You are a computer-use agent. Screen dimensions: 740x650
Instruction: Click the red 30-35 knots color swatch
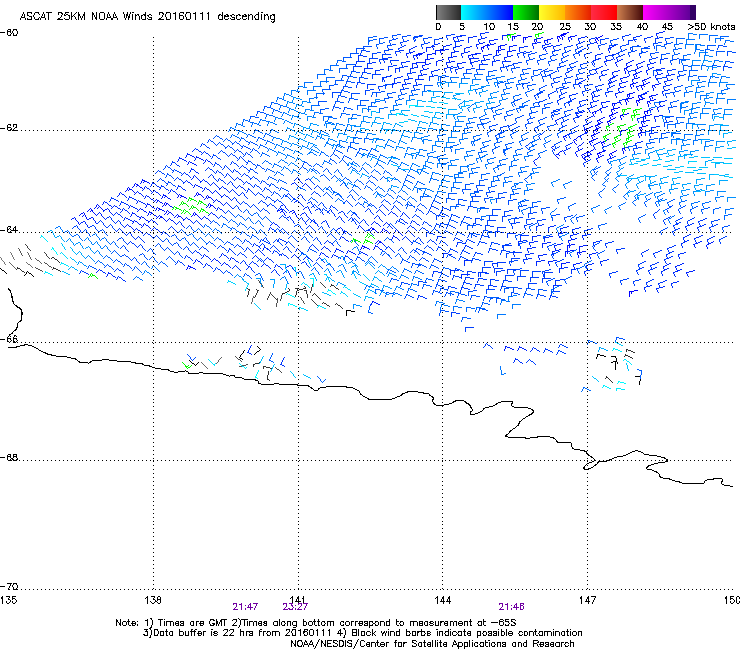[x=604, y=12]
